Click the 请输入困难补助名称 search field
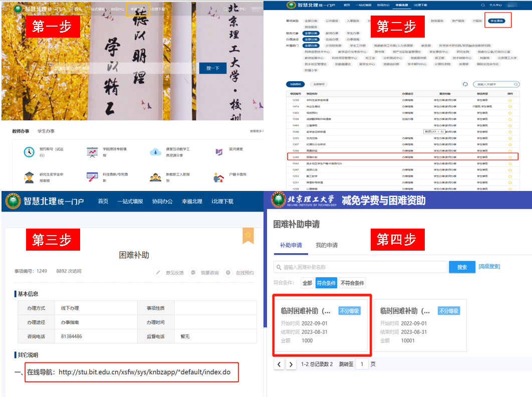The width and height of the screenshot is (532, 400). point(360,267)
